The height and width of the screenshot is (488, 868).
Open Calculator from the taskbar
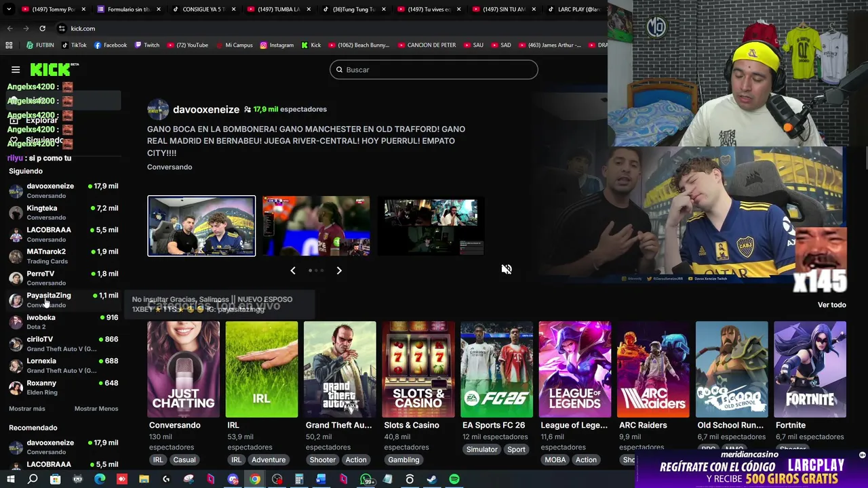[299, 479]
